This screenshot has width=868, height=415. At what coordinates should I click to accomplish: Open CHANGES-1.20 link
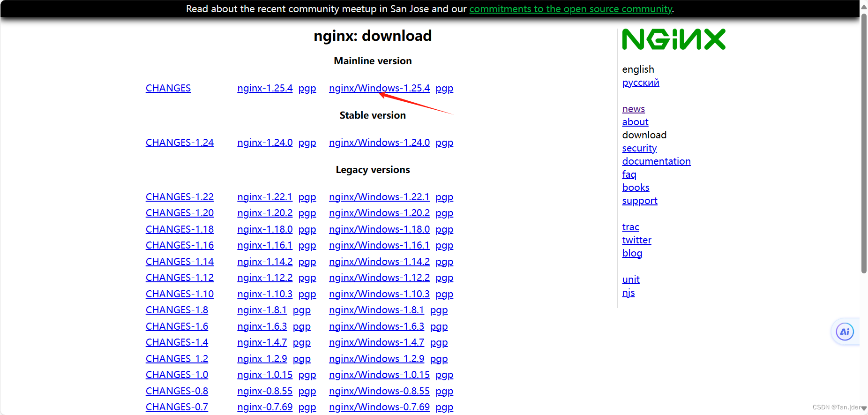(180, 213)
